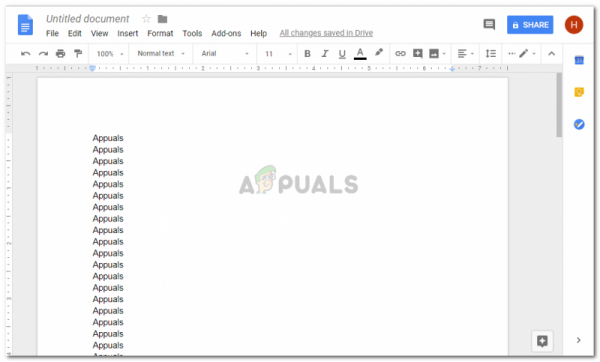Expand the Normal text style dropdown
600x362 pixels.
coord(161,54)
